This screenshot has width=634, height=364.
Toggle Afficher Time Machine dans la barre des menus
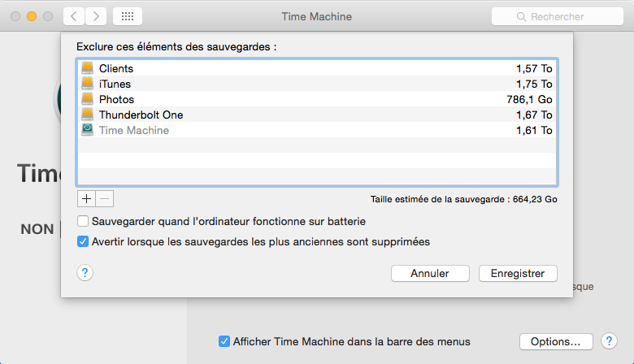click(224, 341)
